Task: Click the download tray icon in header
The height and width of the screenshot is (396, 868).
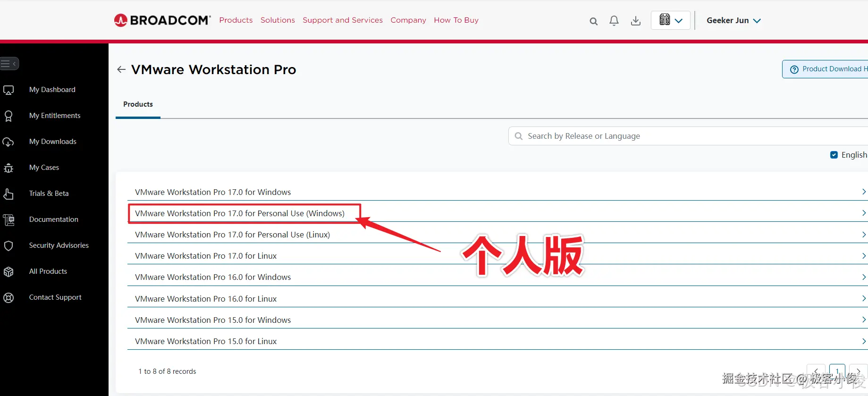Action: coord(636,21)
